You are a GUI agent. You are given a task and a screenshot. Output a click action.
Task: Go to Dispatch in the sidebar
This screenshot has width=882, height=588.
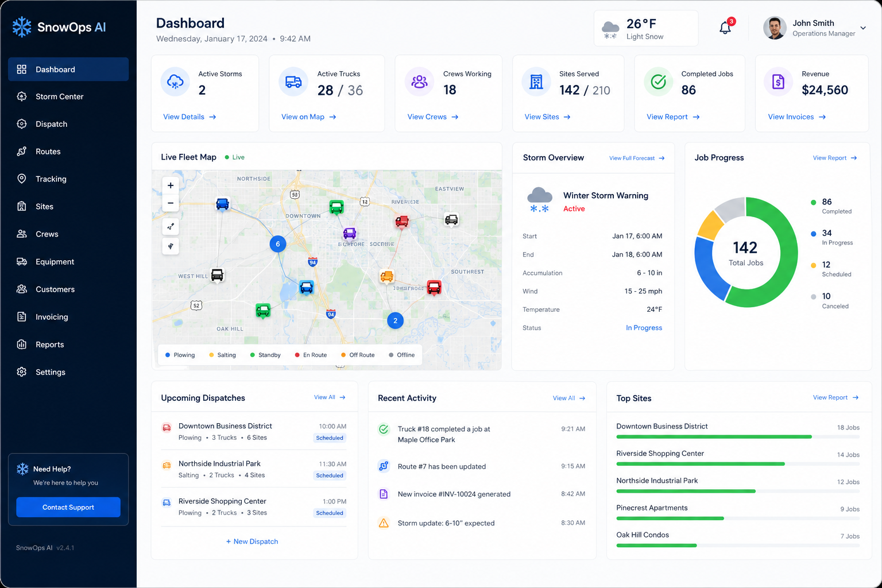point(68,124)
